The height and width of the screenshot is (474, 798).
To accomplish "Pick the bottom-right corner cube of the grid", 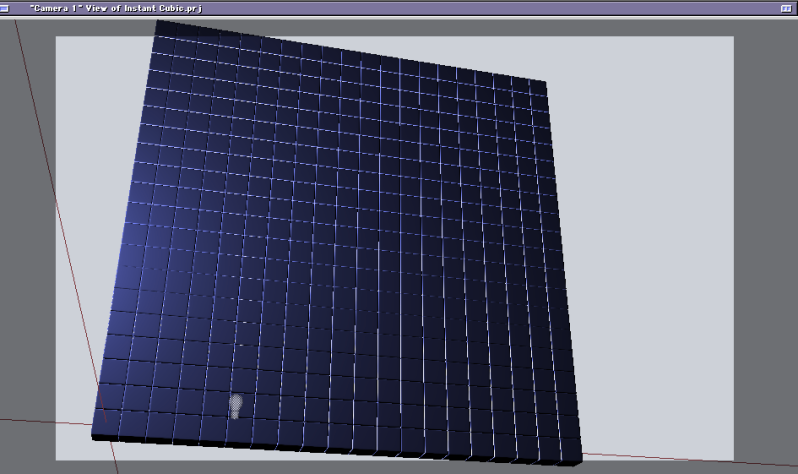I will 568,448.
